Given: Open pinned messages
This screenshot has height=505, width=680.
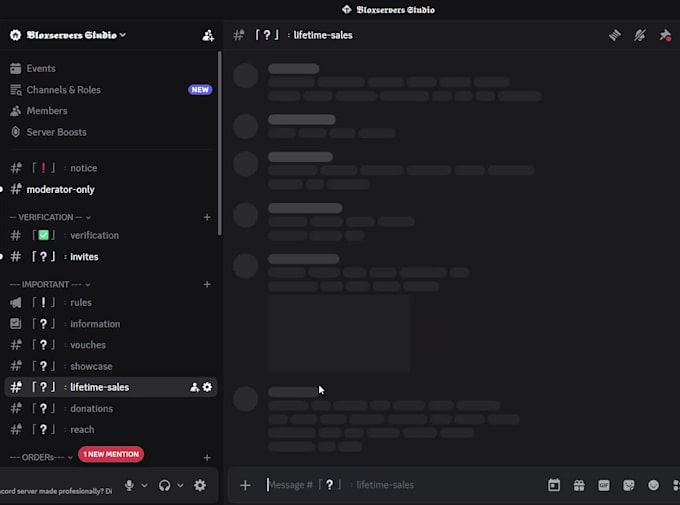Looking at the screenshot, I should point(665,35).
